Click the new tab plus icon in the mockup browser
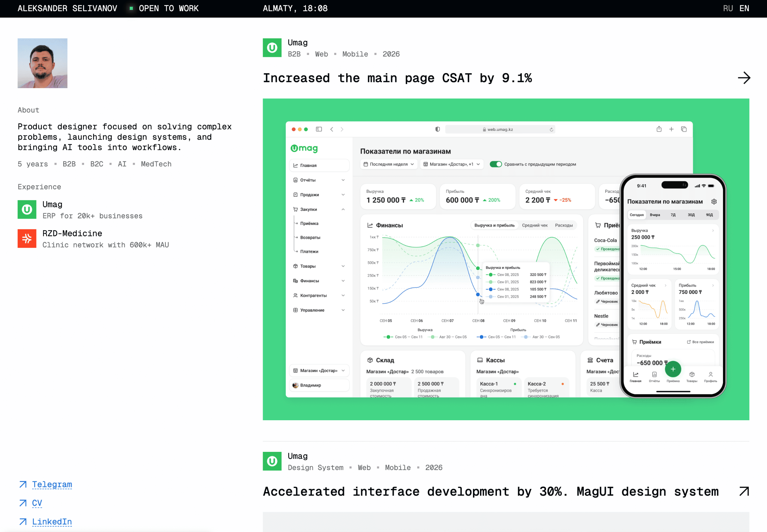767x532 pixels. 671,129
